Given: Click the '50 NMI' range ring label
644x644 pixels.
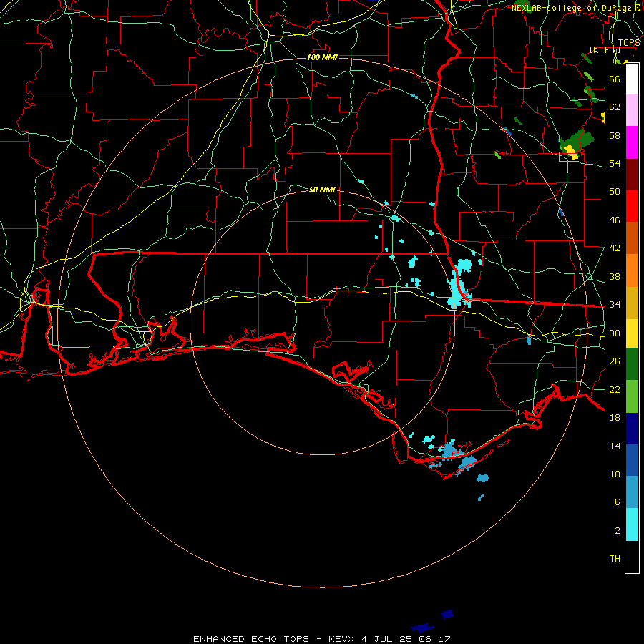Looking at the screenshot, I should 322,190.
